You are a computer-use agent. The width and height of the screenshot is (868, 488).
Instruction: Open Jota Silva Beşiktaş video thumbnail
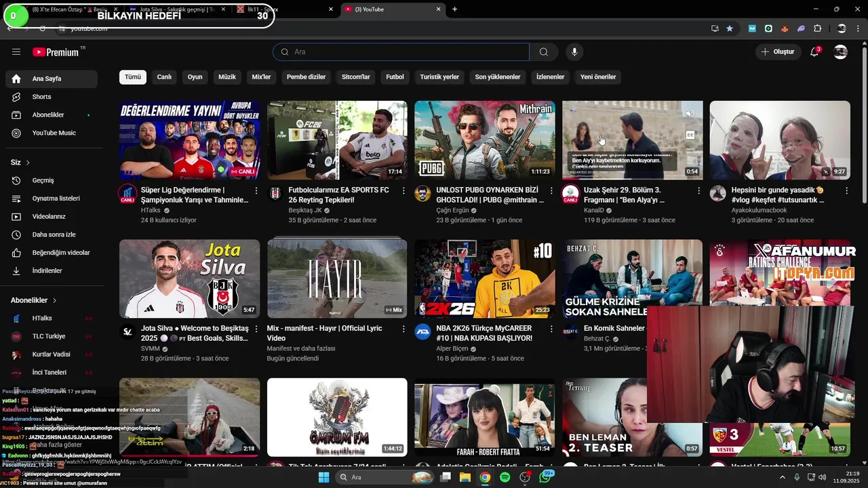189,279
